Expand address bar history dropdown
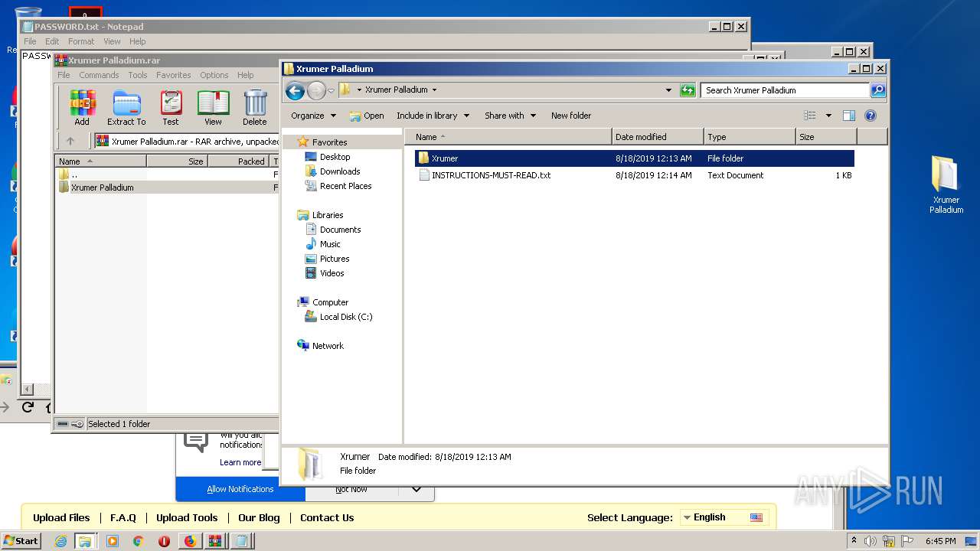980x551 pixels. tap(670, 90)
